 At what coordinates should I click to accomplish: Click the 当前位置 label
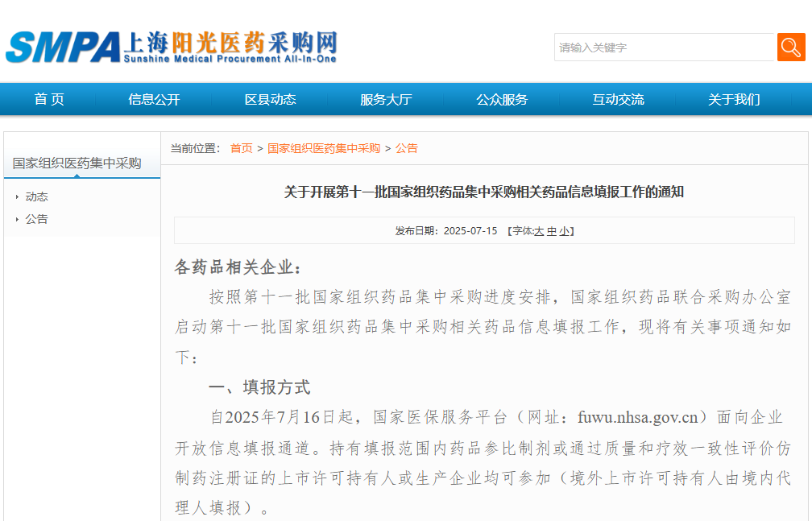tap(195, 149)
